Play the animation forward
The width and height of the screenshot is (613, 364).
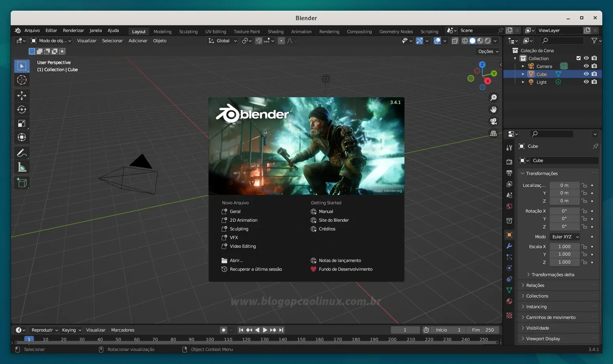point(265,330)
